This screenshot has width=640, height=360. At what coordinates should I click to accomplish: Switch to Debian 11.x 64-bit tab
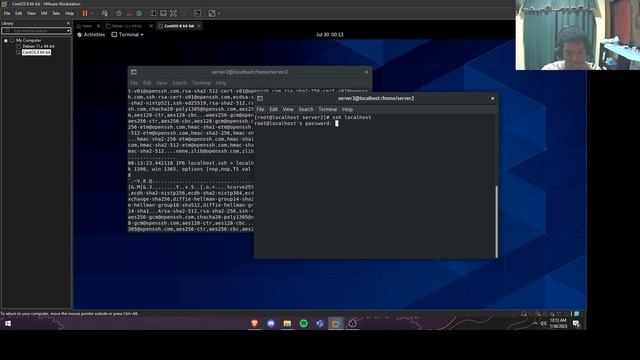[x=127, y=26]
